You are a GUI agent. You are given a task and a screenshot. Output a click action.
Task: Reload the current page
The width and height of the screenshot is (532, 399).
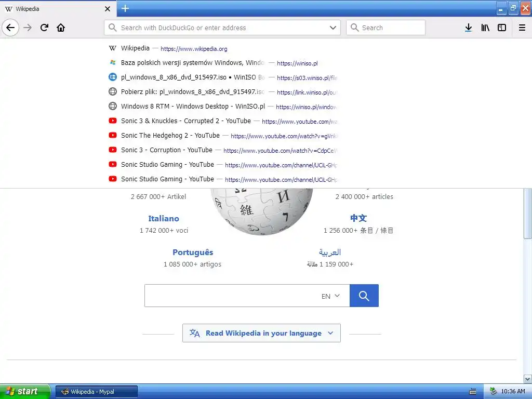(x=44, y=28)
